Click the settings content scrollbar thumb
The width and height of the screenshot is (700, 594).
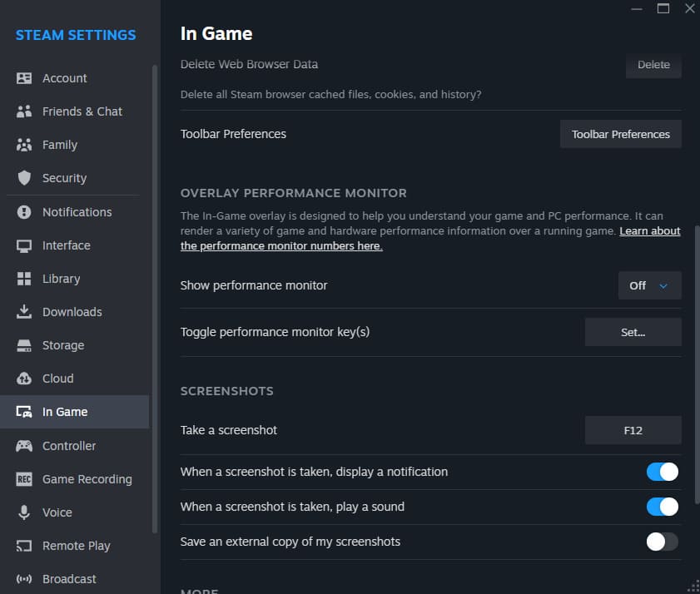coord(697,365)
